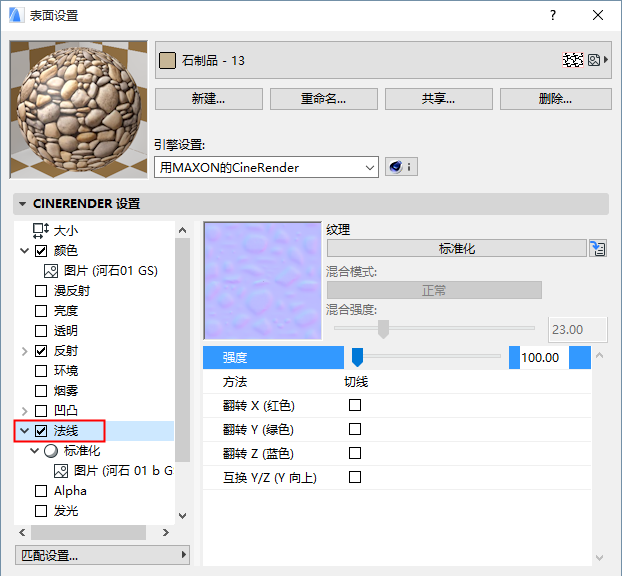Enable the 凹凸 channel checkbox
The width and height of the screenshot is (622, 576).
(x=41, y=411)
